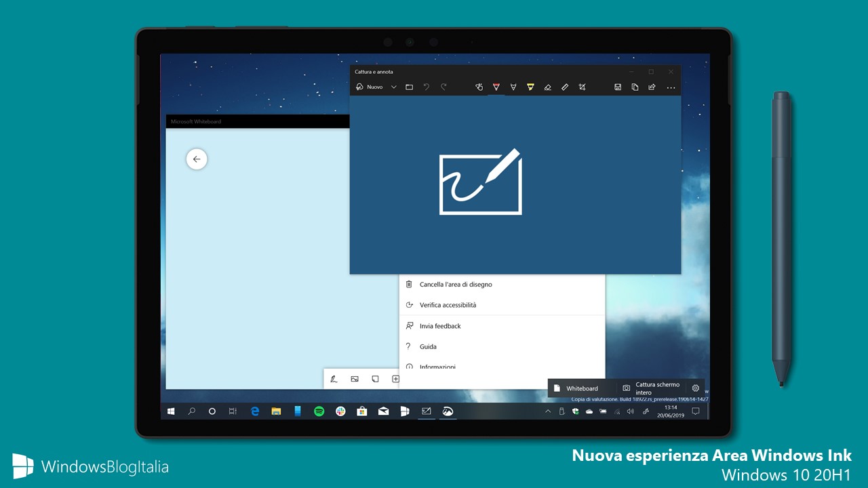Launch Spotify from taskbar
This screenshot has width=868, height=488.
tap(319, 411)
